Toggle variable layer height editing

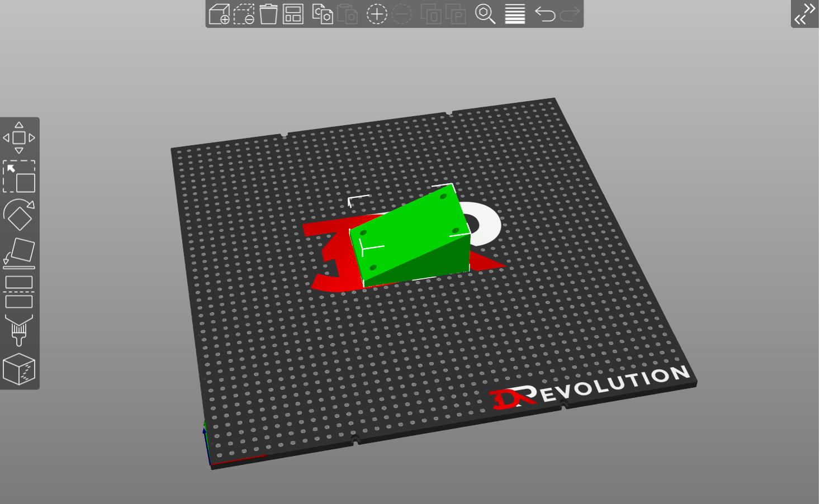[x=515, y=14]
